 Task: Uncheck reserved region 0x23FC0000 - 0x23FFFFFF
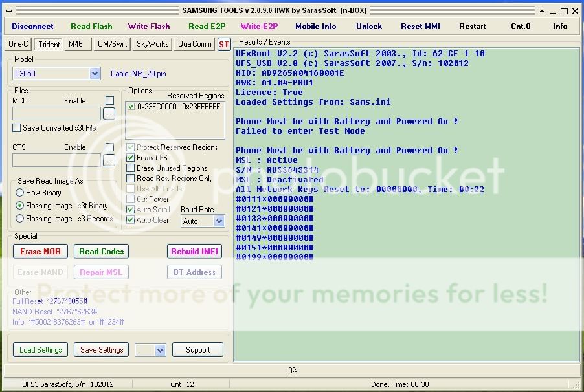131,107
